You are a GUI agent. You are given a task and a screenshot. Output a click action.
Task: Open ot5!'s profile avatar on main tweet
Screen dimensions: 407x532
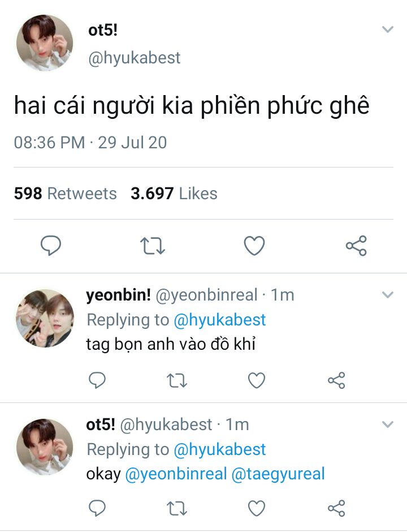[45, 44]
